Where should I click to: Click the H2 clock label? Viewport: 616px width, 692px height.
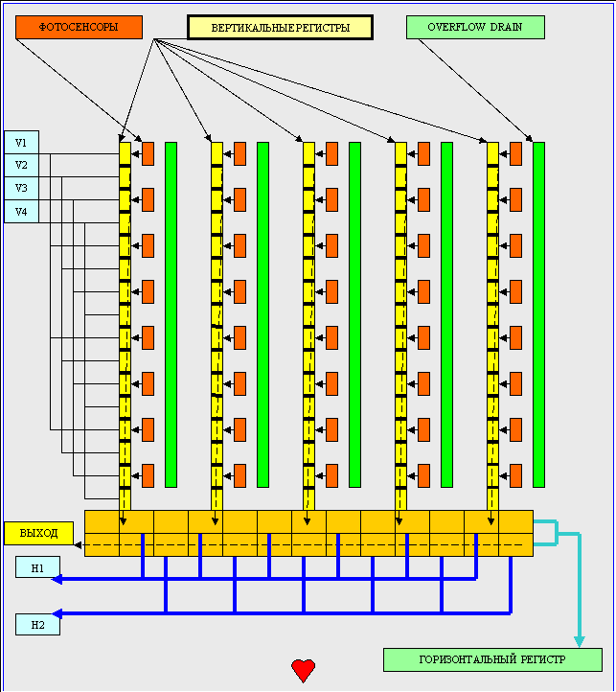37,625
